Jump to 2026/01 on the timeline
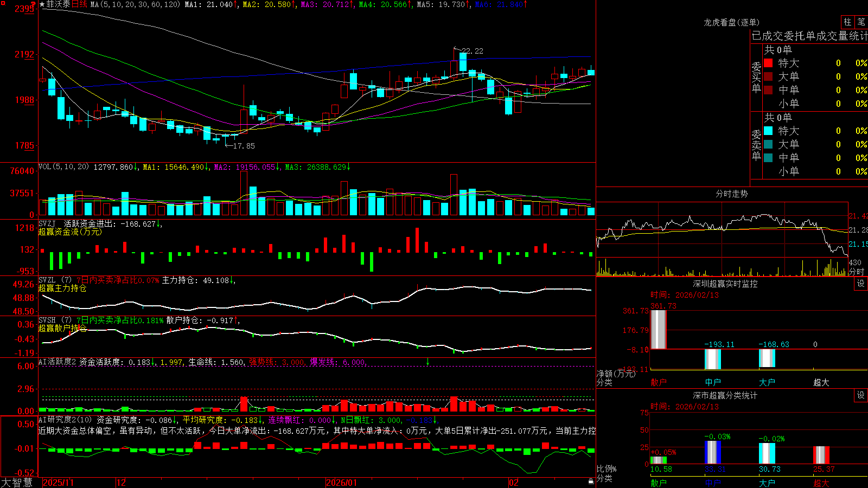 point(342,483)
